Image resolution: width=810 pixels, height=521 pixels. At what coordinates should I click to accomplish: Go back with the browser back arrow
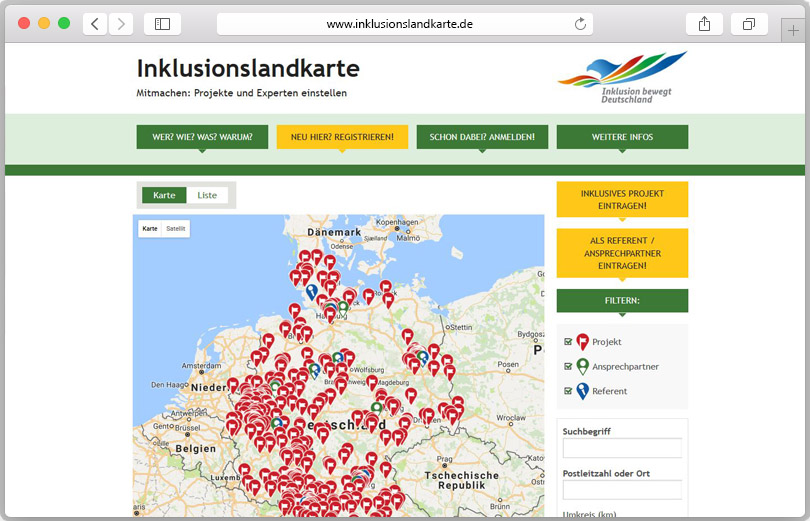tap(95, 24)
